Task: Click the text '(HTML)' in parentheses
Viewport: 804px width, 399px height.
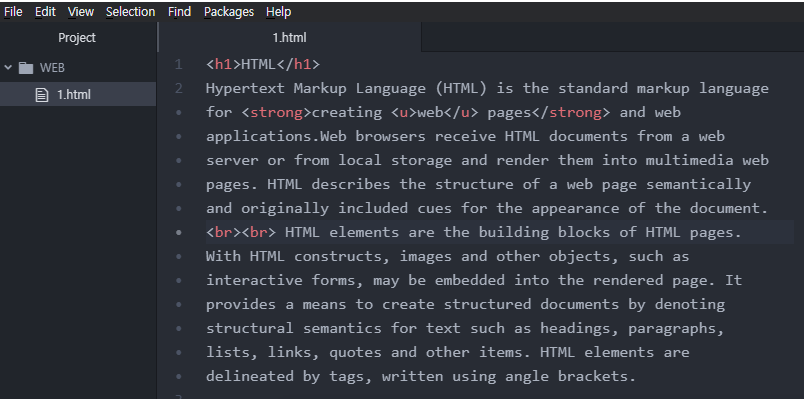Action: click(x=461, y=89)
